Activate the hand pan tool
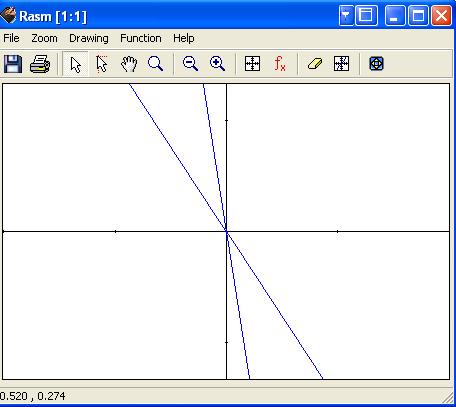Screen dimensions: 456x407 [129, 64]
